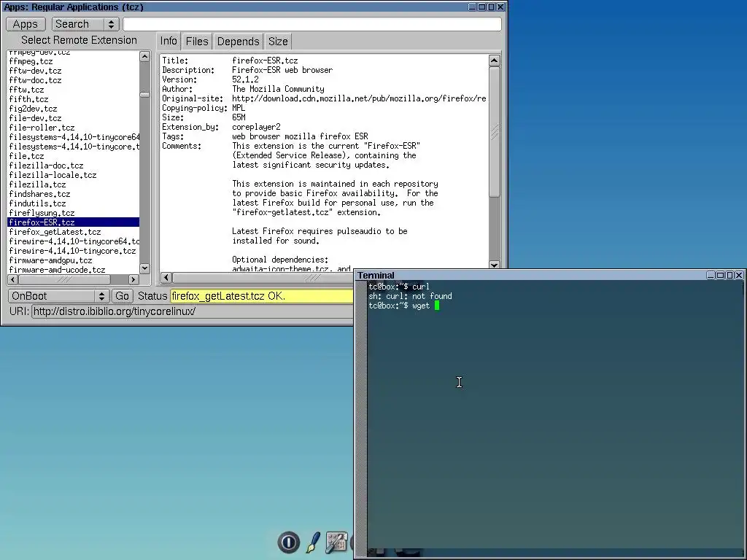Open the OnBoot install mode dropdown
This screenshot has height=560, width=747.
[58, 296]
